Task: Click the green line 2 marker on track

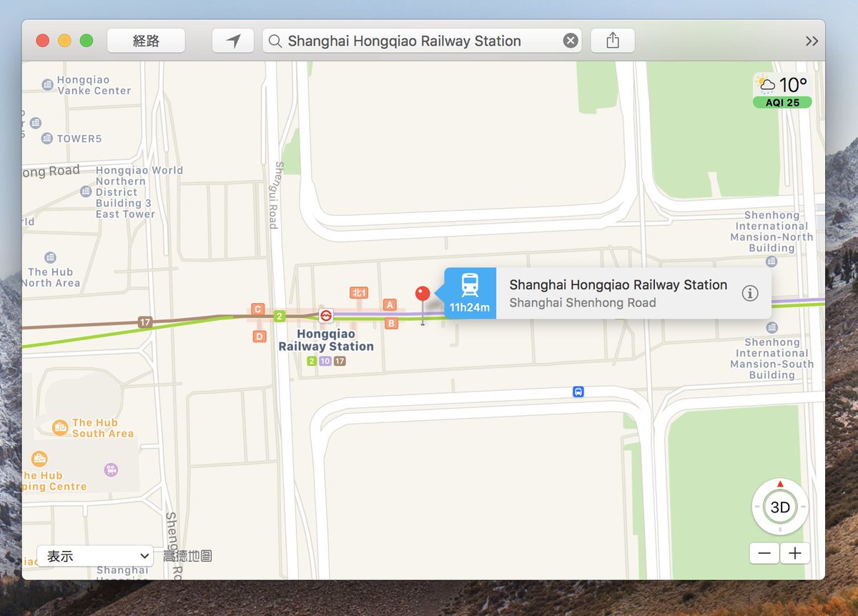Action: [x=280, y=315]
